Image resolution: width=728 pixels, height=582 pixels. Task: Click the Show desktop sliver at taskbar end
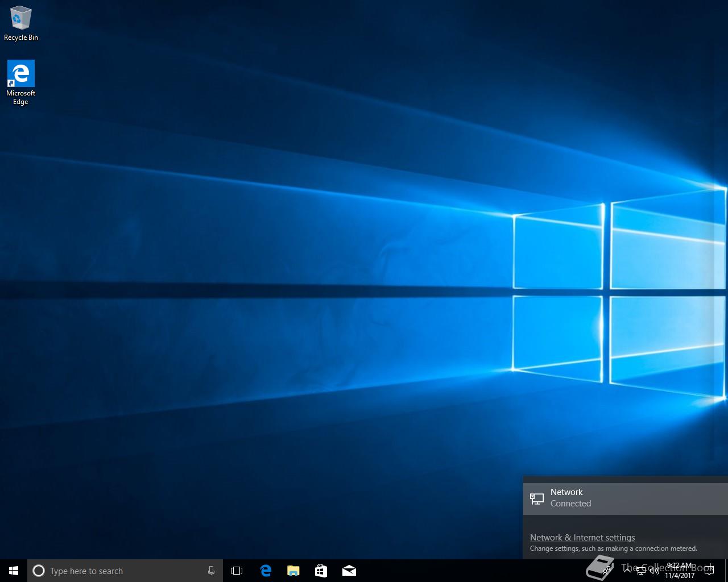click(726, 571)
